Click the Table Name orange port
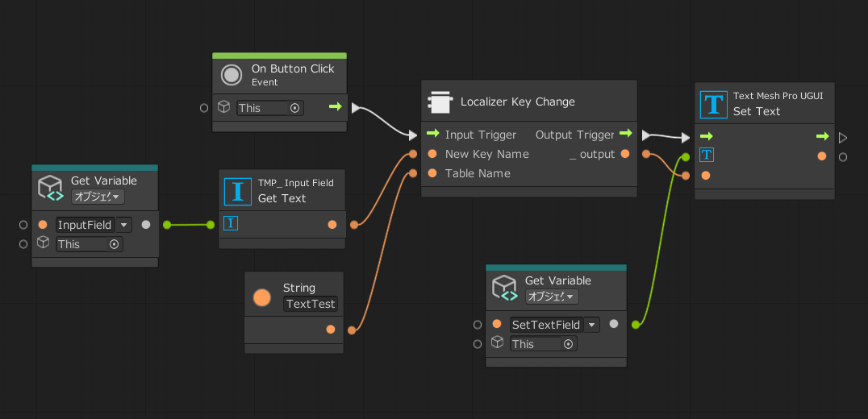Viewport: 868px width, 419px height. [432, 173]
